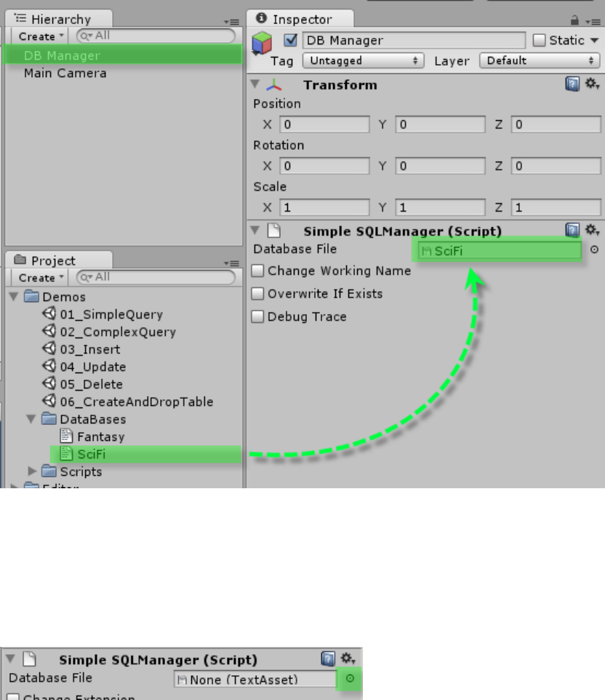Click the Rotation Z field
Viewport: 605px width, 700px height.
(x=556, y=166)
